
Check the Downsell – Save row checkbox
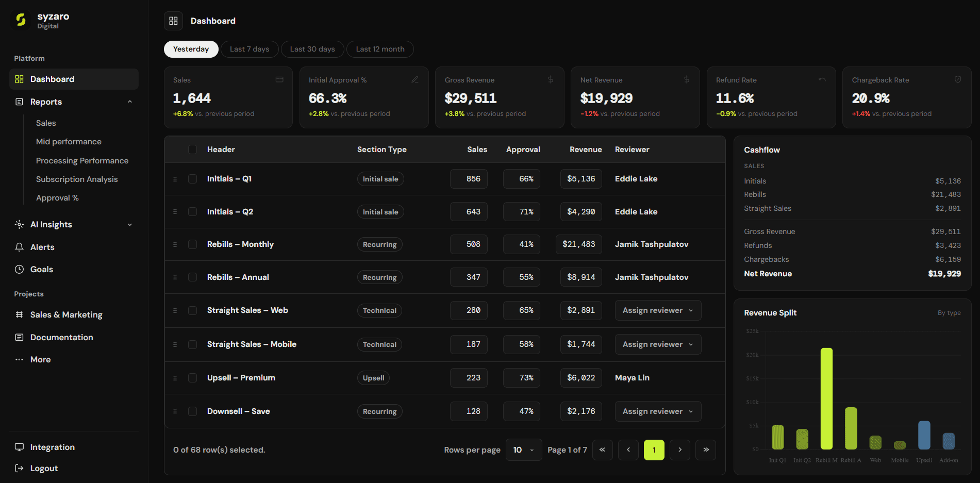192,411
